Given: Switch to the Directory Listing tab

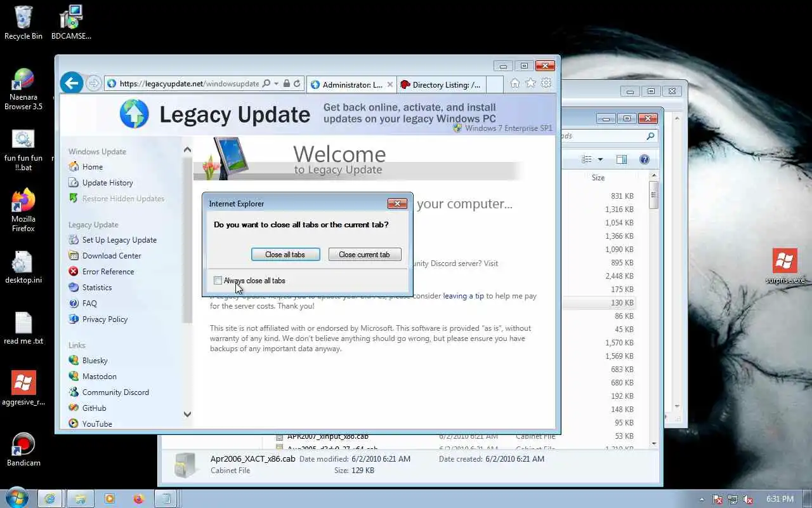Looking at the screenshot, I should pyautogui.click(x=442, y=84).
